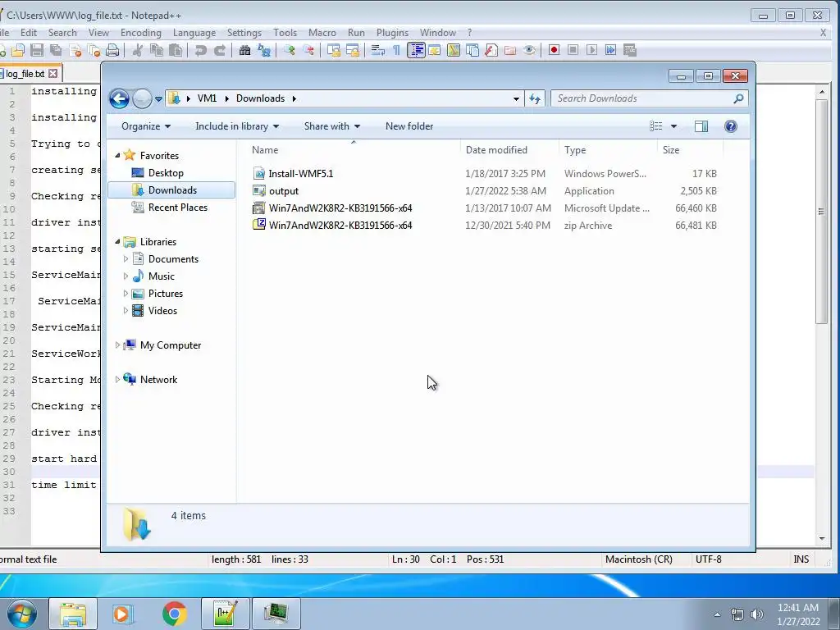
Task: Select the Install-WMF5.1 file
Action: tap(300, 174)
